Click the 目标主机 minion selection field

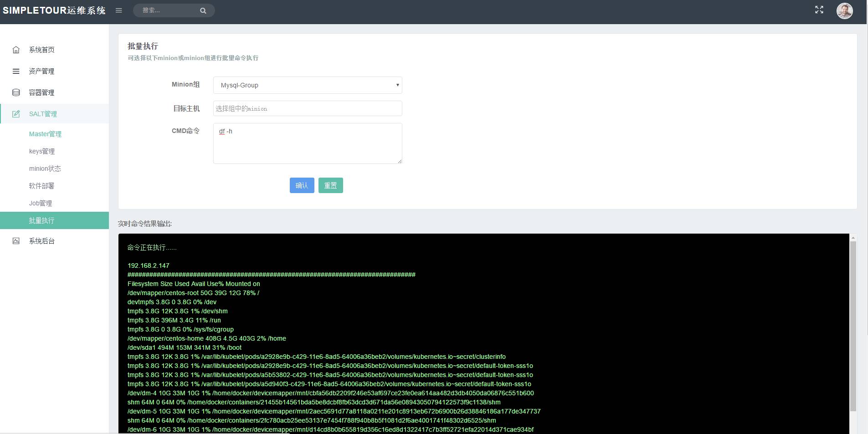coord(308,108)
